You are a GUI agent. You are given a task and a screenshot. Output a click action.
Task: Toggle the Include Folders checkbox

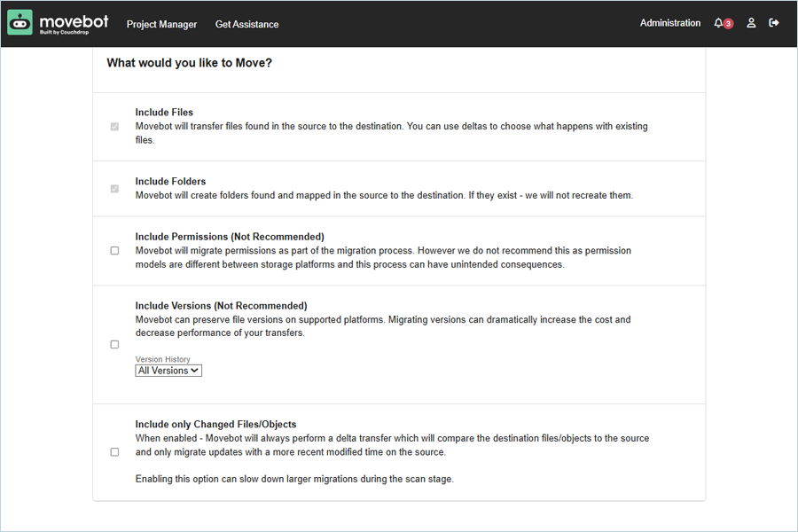pyautogui.click(x=114, y=189)
